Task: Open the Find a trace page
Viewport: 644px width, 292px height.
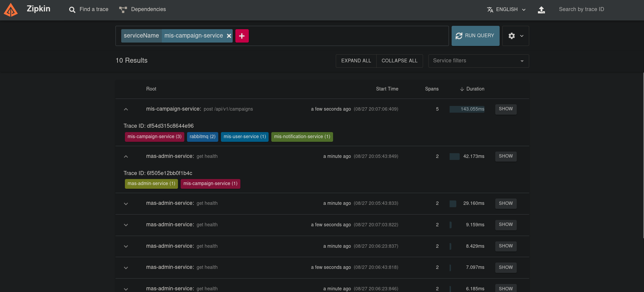Action: [89, 9]
